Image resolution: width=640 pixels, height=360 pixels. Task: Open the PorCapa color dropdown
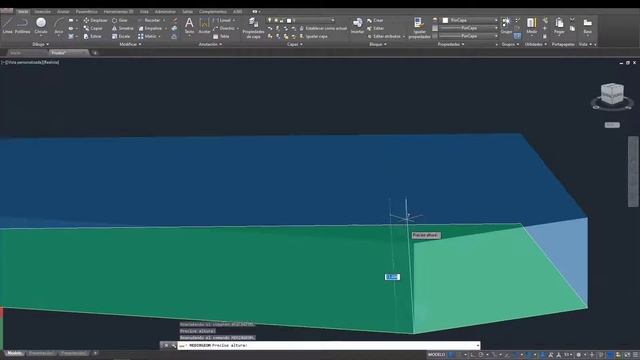click(470, 20)
